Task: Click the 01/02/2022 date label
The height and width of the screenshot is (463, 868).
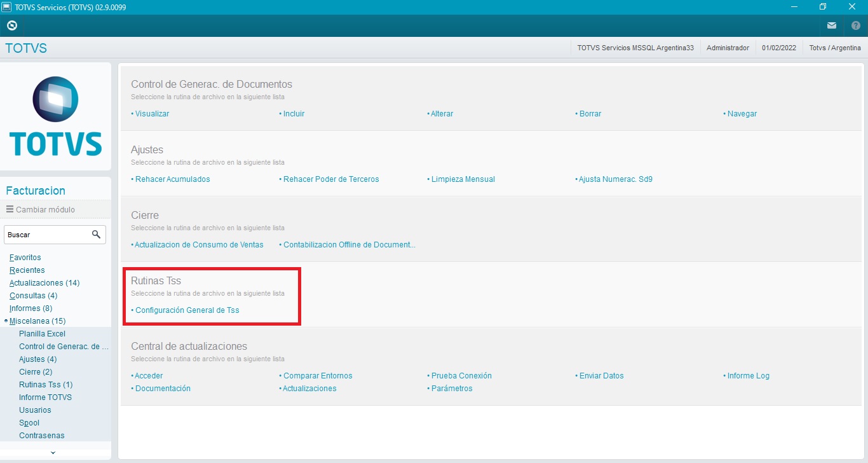Action: (779, 48)
